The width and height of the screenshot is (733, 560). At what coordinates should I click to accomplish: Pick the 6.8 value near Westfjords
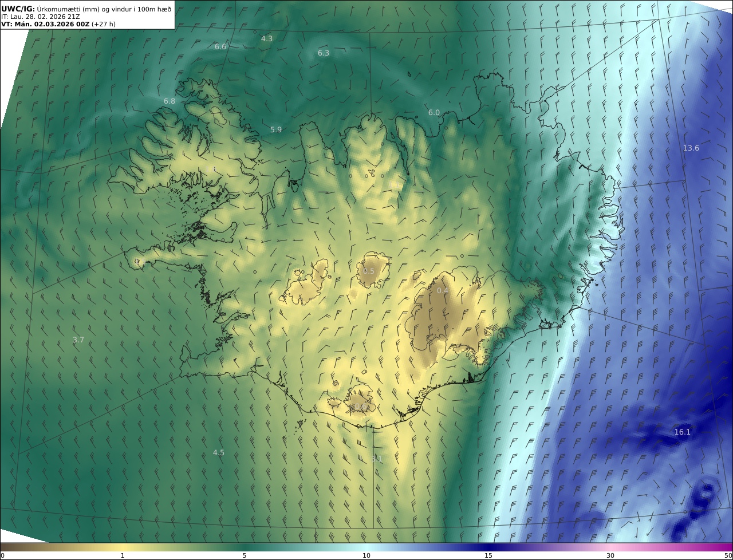(170, 101)
